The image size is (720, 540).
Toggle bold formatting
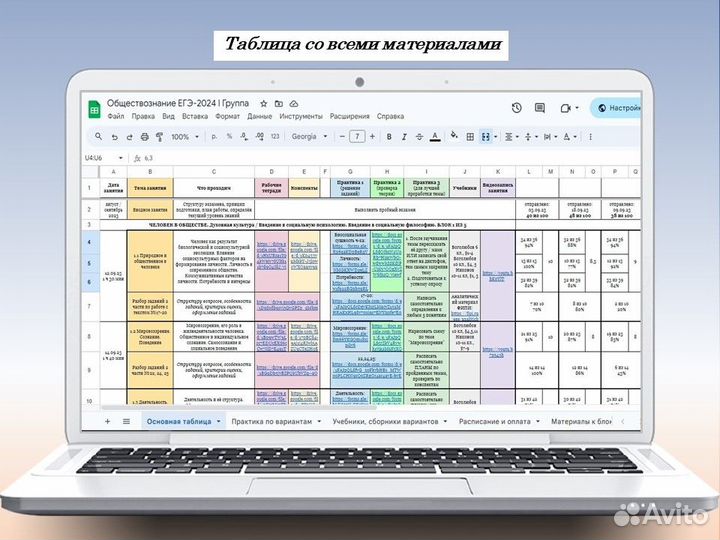[x=389, y=137]
